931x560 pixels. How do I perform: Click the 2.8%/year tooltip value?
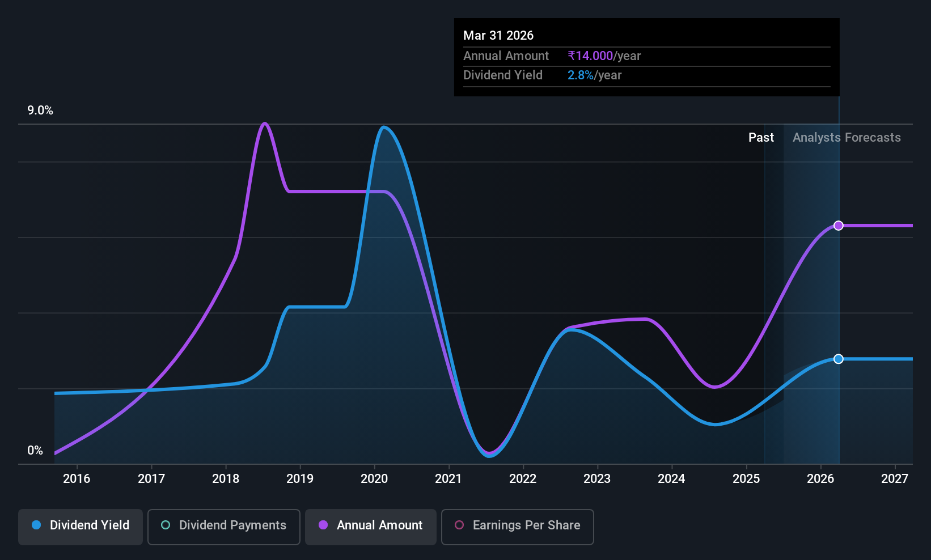coord(595,75)
